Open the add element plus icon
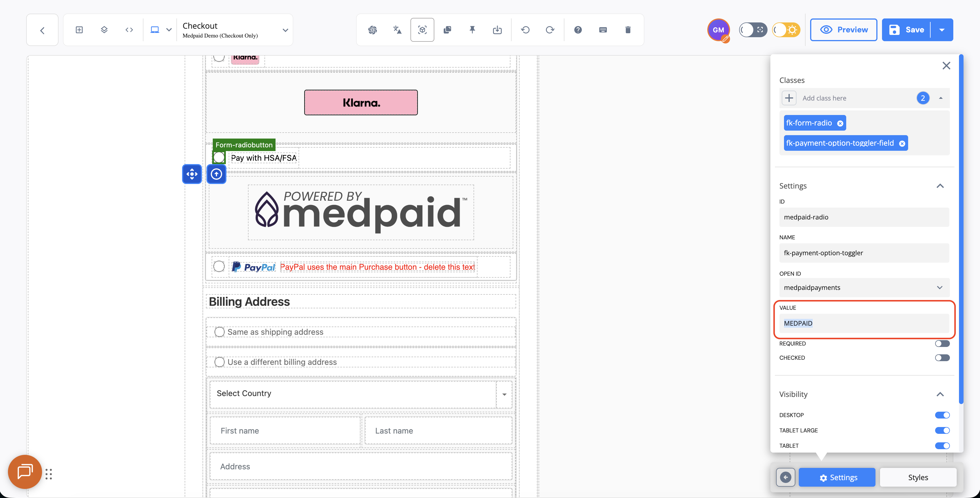Image resolution: width=980 pixels, height=498 pixels. (79, 30)
